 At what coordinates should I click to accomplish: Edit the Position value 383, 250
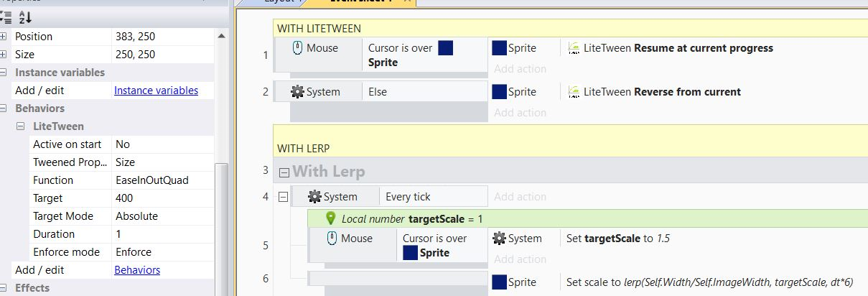[x=162, y=37]
